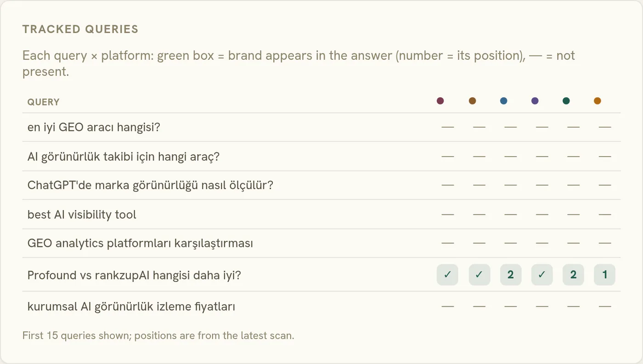Click first checkmark box in Profound row

(447, 275)
